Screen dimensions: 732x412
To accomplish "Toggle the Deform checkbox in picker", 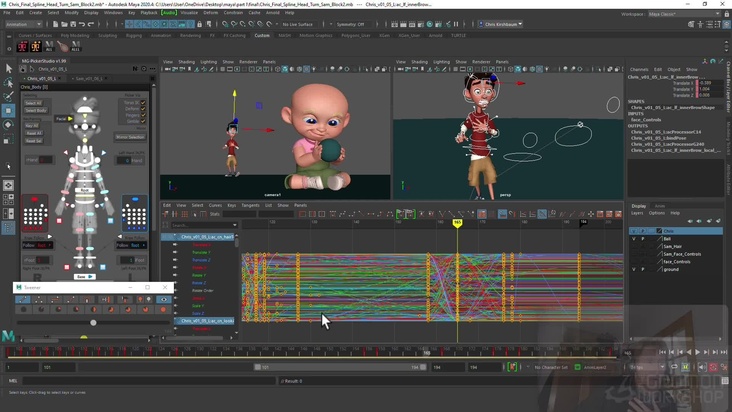I will click(143, 109).
